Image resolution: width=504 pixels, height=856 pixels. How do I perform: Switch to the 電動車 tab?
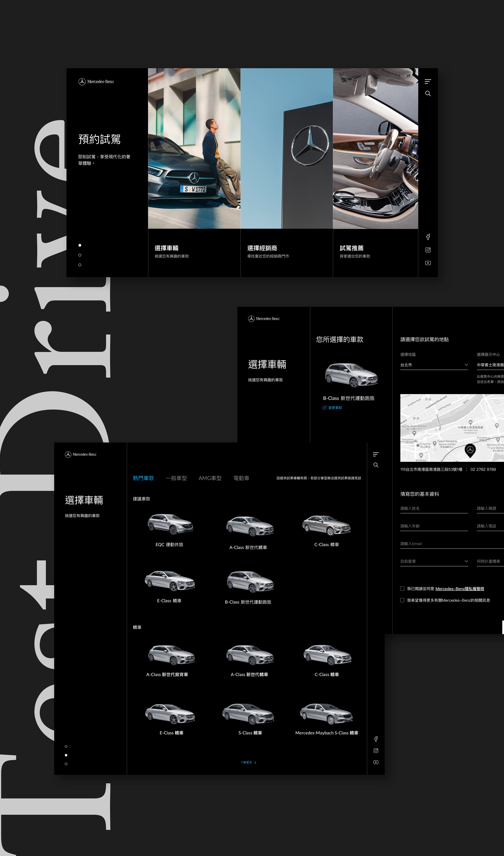pyautogui.click(x=241, y=478)
